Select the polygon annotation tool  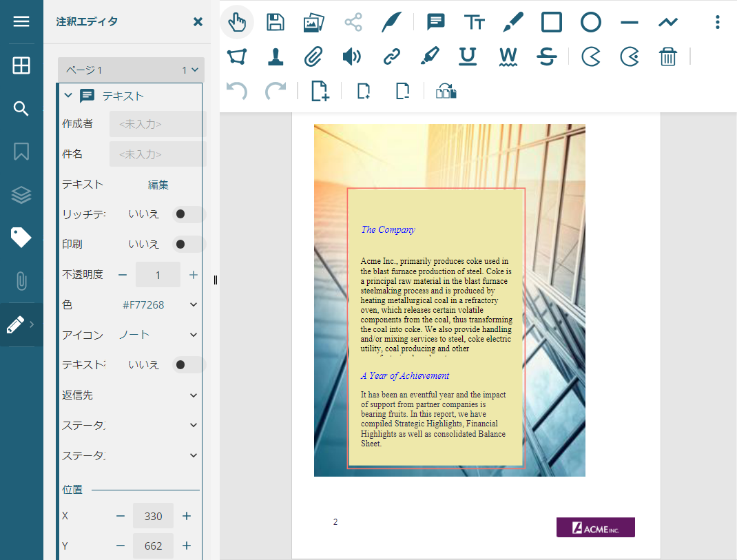237,56
